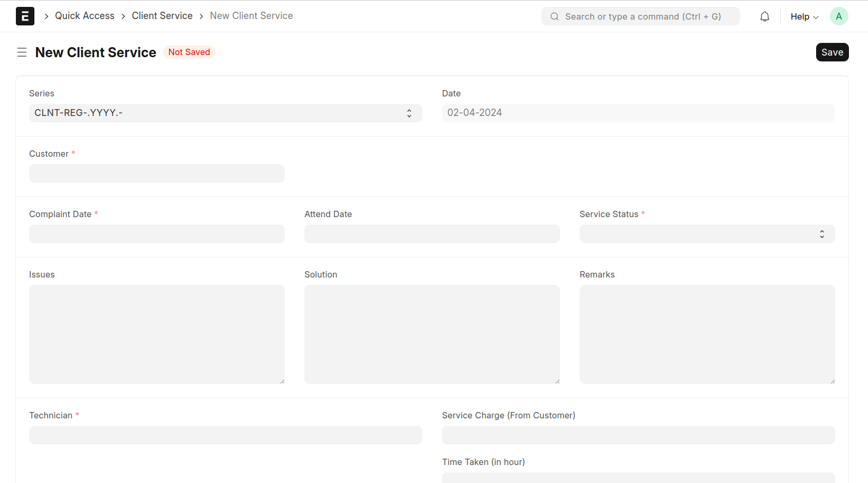Focus the Customer input field
This screenshot has width=868, height=483.
pyautogui.click(x=157, y=173)
